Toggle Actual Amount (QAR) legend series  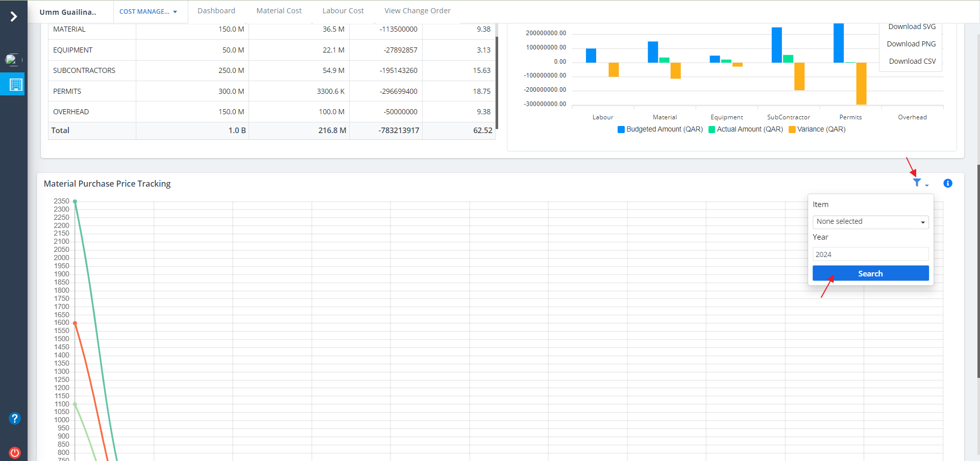[746, 130]
